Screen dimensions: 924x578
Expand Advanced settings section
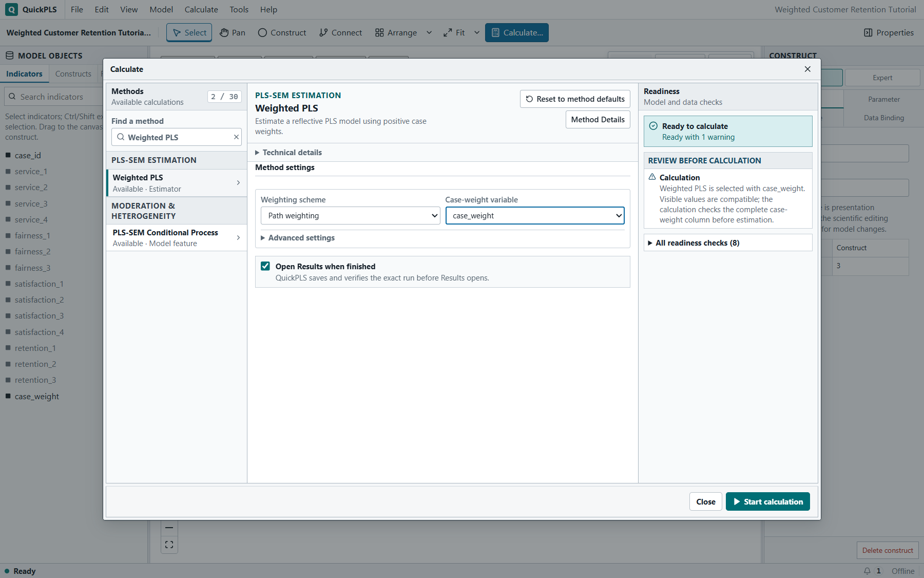[298, 238]
